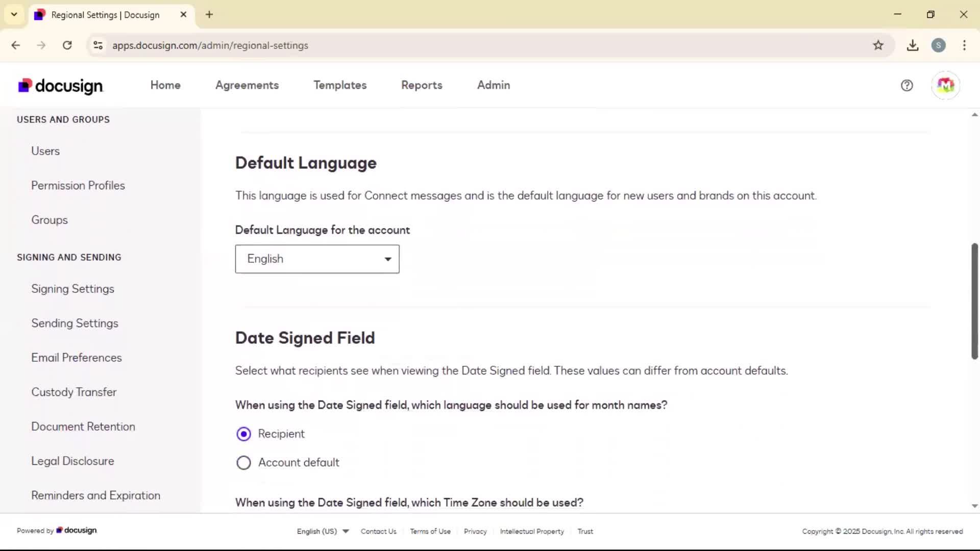The height and width of the screenshot is (551, 980).
Task: Click the Date Signed Field heading
Action: tap(305, 338)
